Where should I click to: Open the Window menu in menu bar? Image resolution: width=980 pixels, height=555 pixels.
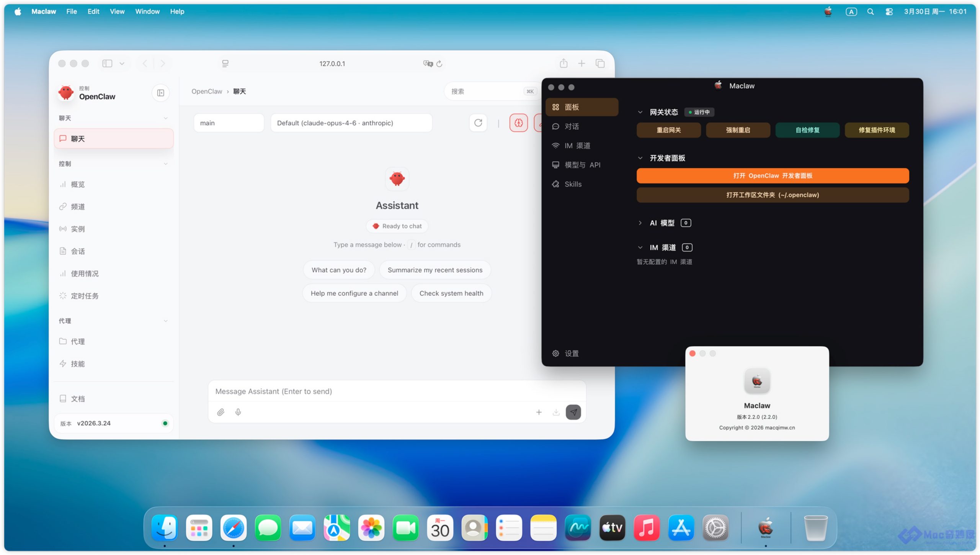point(147,11)
